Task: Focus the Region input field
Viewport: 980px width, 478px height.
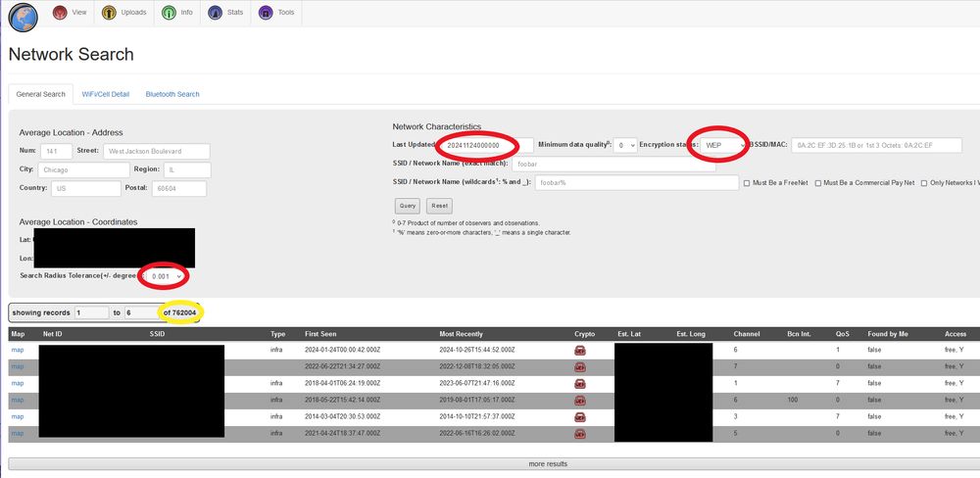Action: tap(187, 170)
